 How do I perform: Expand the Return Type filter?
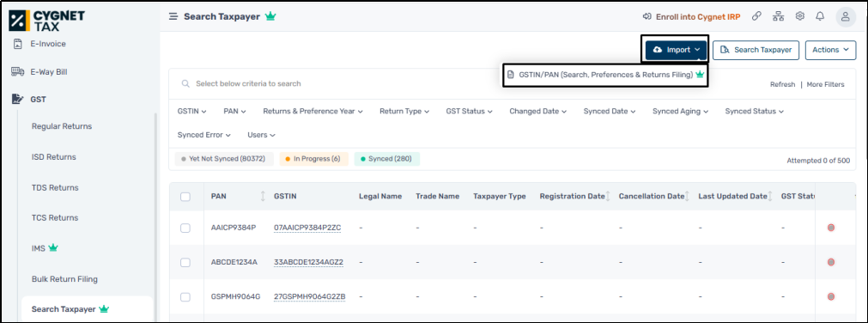click(x=404, y=112)
